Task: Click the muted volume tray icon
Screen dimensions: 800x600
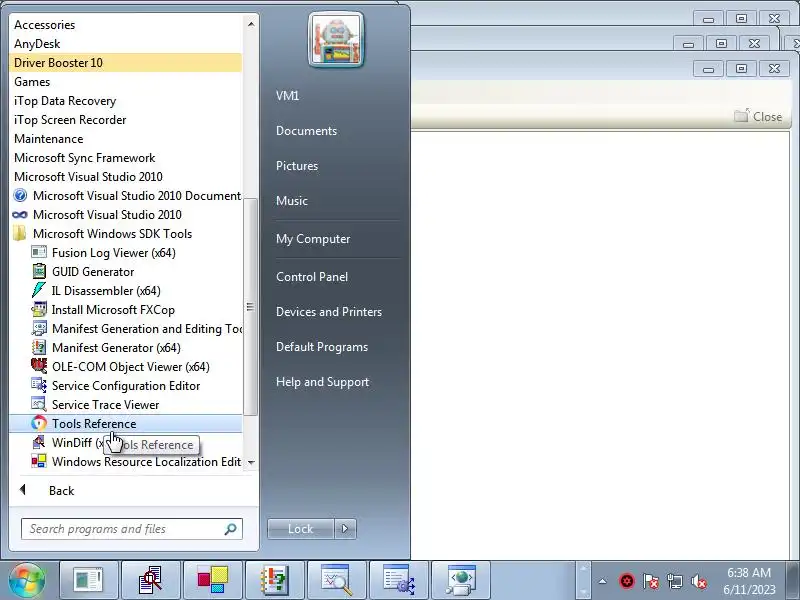Action: coord(698,581)
